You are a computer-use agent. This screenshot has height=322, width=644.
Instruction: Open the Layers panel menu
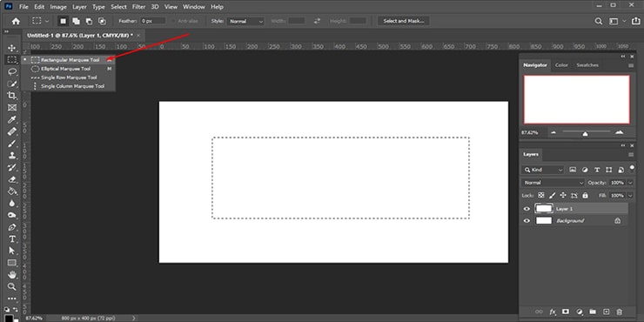click(x=631, y=154)
